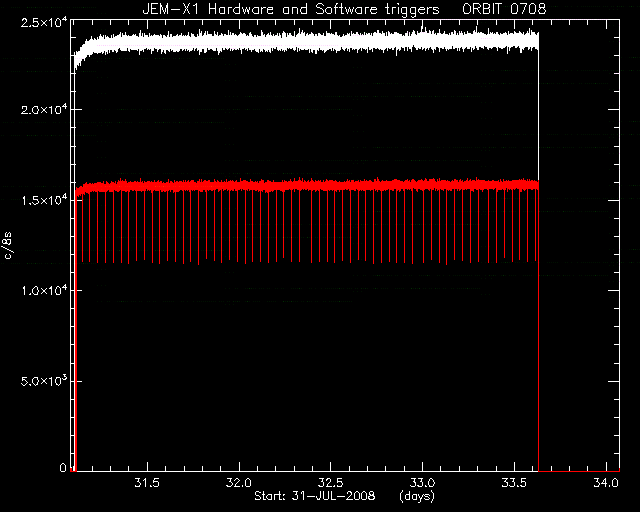Click the ORBIT 0708 label

[x=504, y=9]
